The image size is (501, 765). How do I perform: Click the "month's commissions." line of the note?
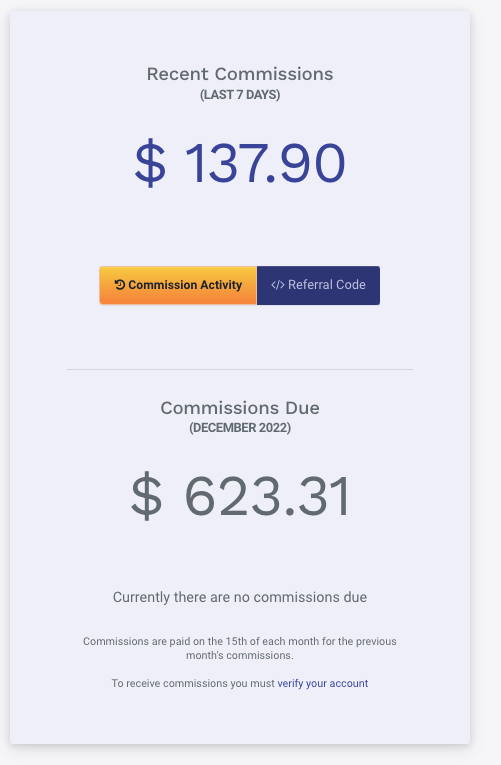click(x=240, y=655)
